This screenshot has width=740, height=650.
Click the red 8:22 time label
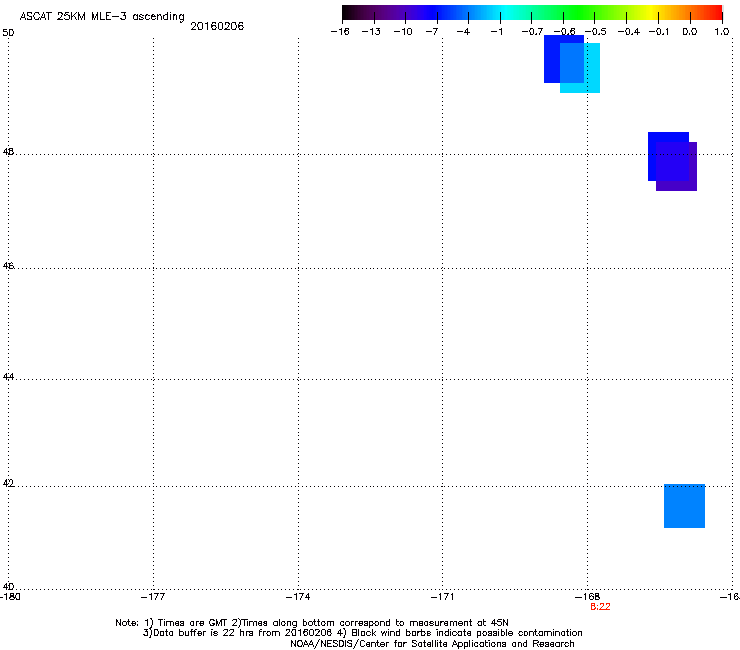tap(600, 607)
